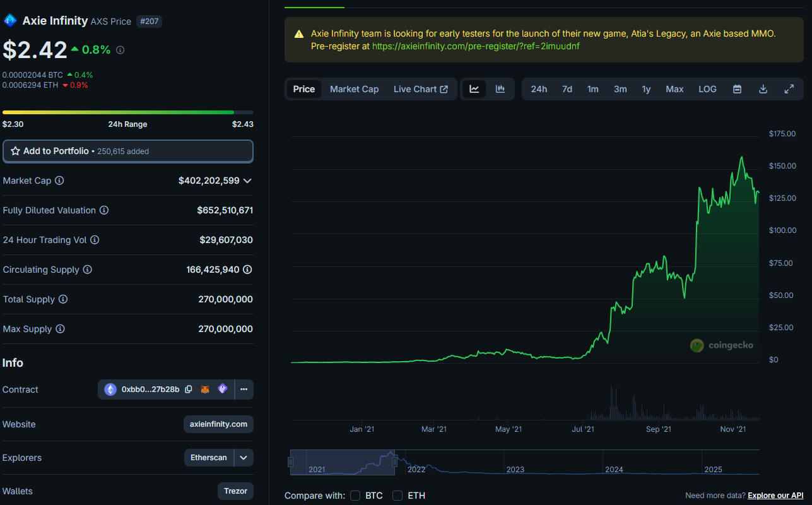Open the Total Supply info icon

(x=63, y=299)
